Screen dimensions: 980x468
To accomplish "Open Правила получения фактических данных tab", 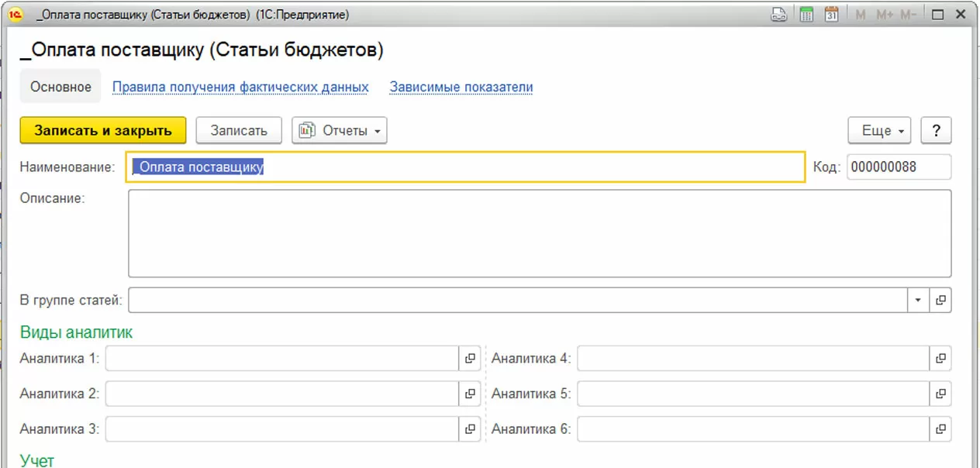I will click(x=240, y=87).
